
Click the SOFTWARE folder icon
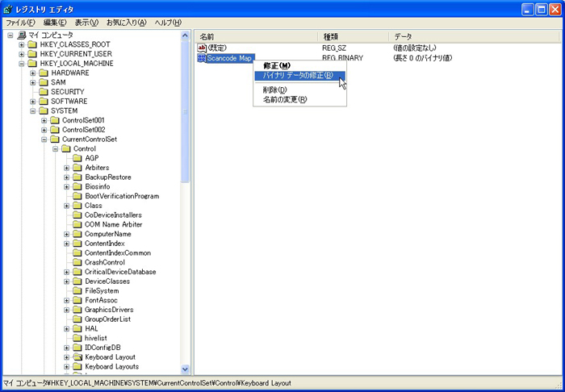tap(44, 101)
